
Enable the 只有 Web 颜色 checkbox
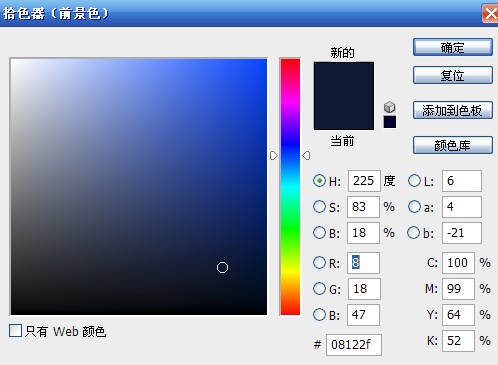tap(15, 331)
